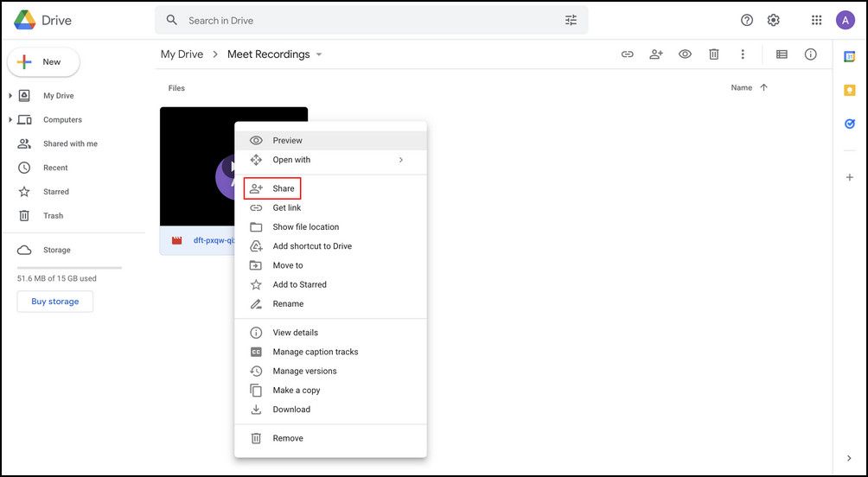Viewport: 868px width, 477px height.
Task: Choose Show file location
Action: tap(330, 227)
